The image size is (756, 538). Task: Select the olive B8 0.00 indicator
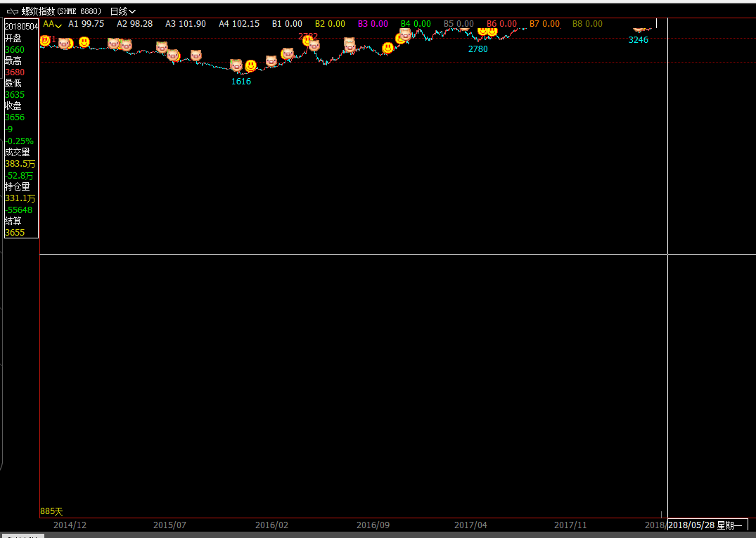[587, 24]
